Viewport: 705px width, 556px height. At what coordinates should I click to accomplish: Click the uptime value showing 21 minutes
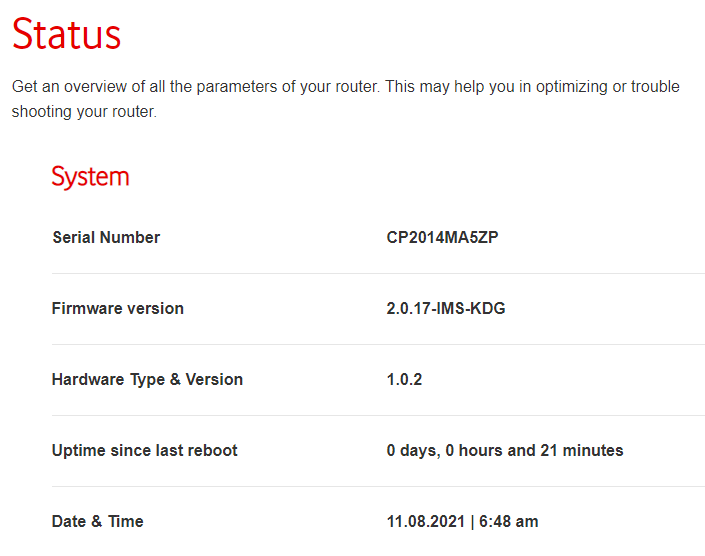pyautogui.click(x=505, y=451)
